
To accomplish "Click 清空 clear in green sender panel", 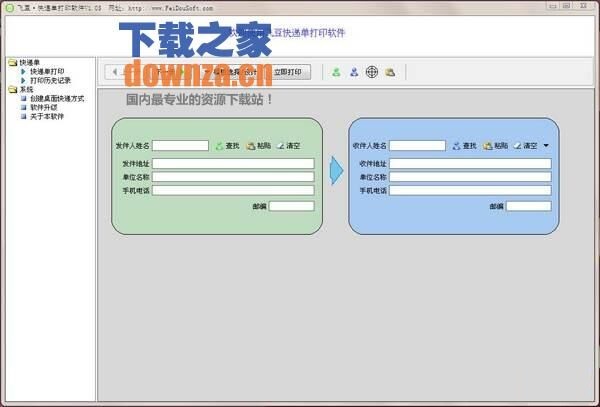I will [x=289, y=146].
